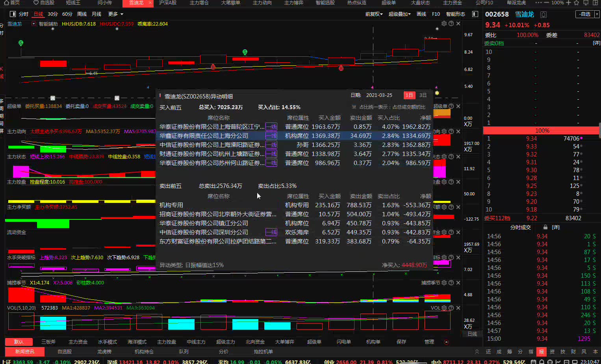This screenshot has width=601, height=364.
Task: Open the 超级叠加 dropdown
Action: tap(400, 14)
